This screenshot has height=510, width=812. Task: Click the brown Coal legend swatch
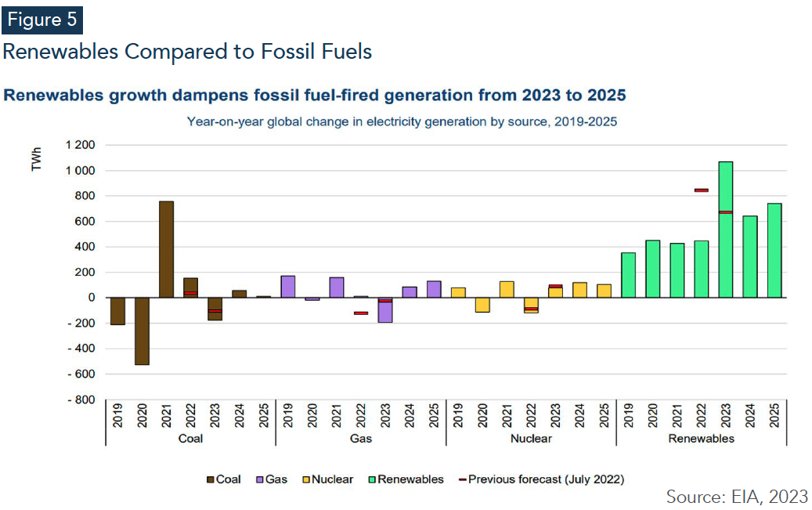click(211, 480)
